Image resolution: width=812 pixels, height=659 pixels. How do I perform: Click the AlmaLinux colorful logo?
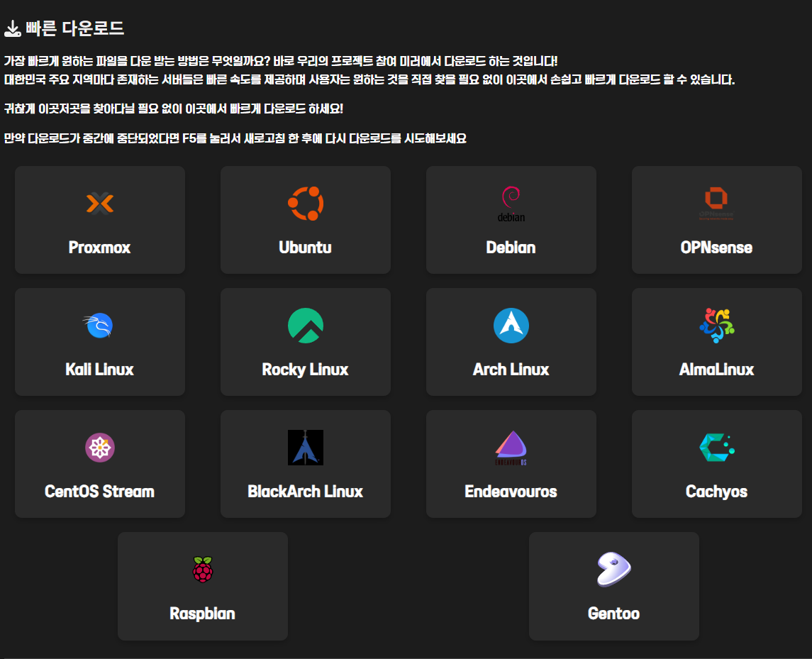click(717, 326)
